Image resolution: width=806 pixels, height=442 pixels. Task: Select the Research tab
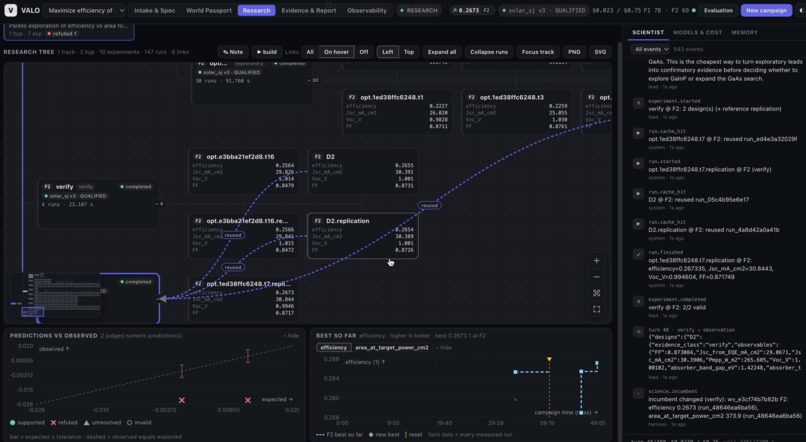[x=257, y=10]
